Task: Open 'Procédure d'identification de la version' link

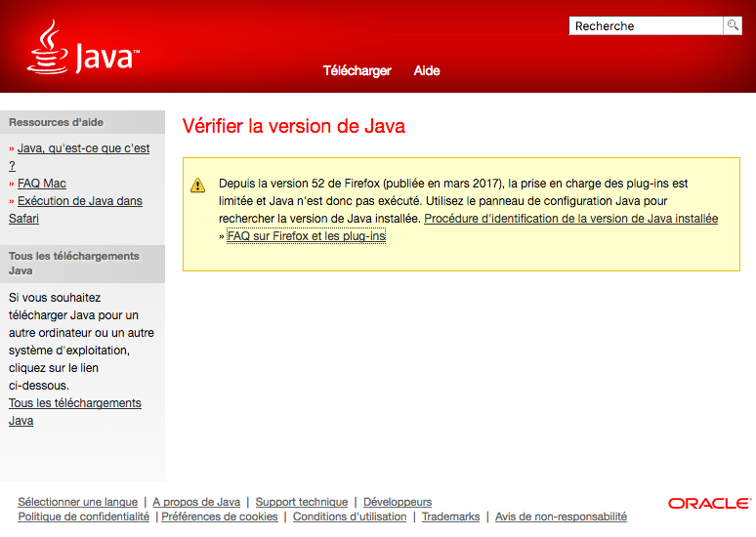Action: 570,219
